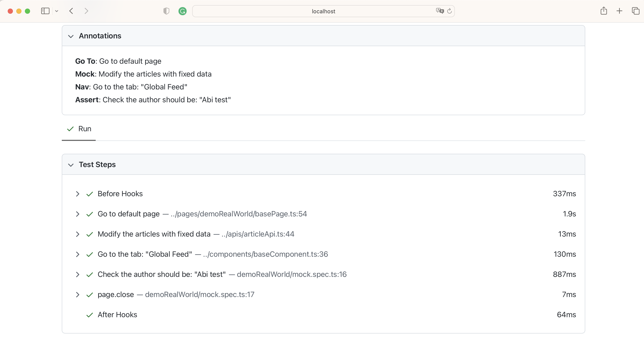Collapse the Annotations section
Screen dimensions: 644x347
click(x=71, y=36)
